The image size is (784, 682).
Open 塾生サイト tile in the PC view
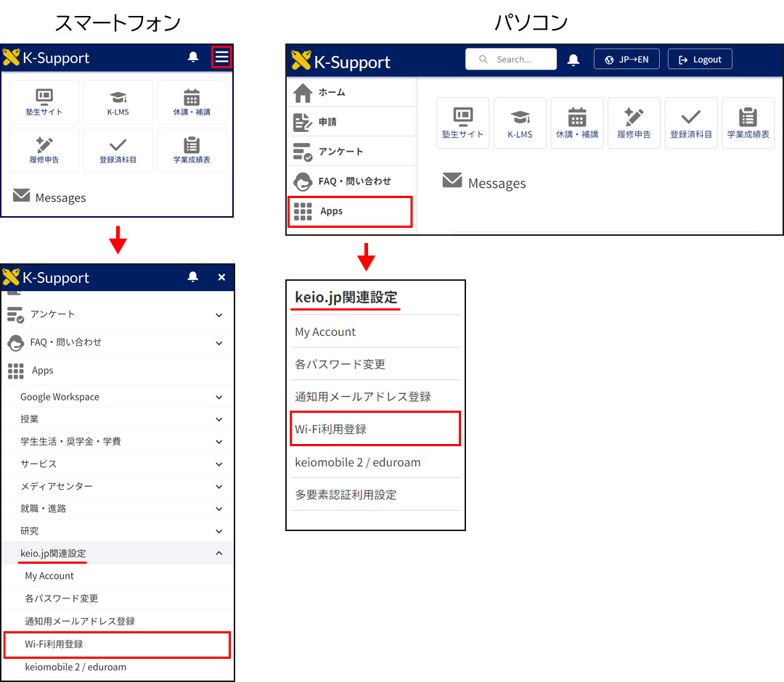462,123
